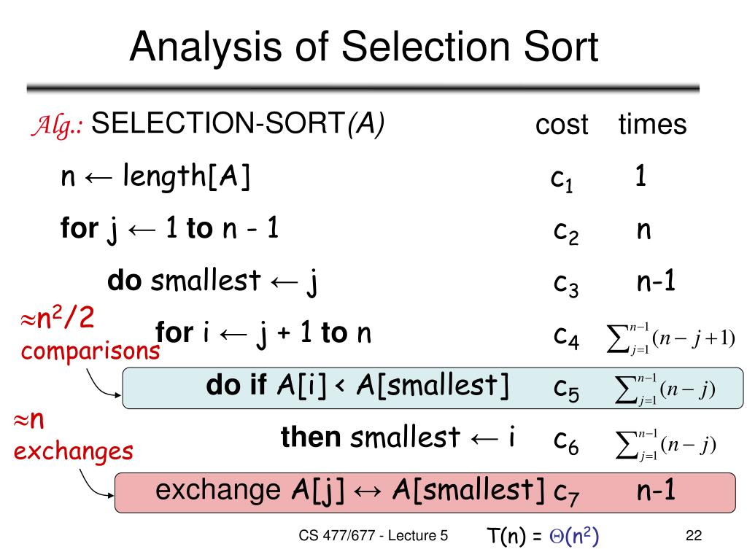
Task: Click the SELECTION-SORT(A) heading
Action: (237, 124)
